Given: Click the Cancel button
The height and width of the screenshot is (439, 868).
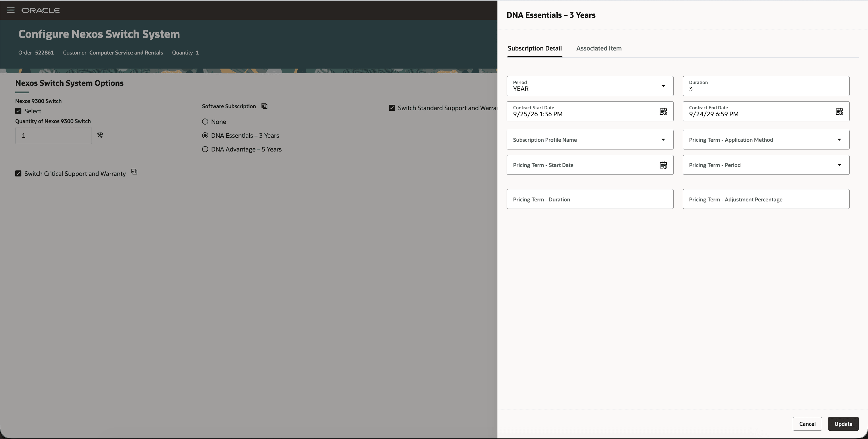Looking at the screenshot, I should 807,424.
